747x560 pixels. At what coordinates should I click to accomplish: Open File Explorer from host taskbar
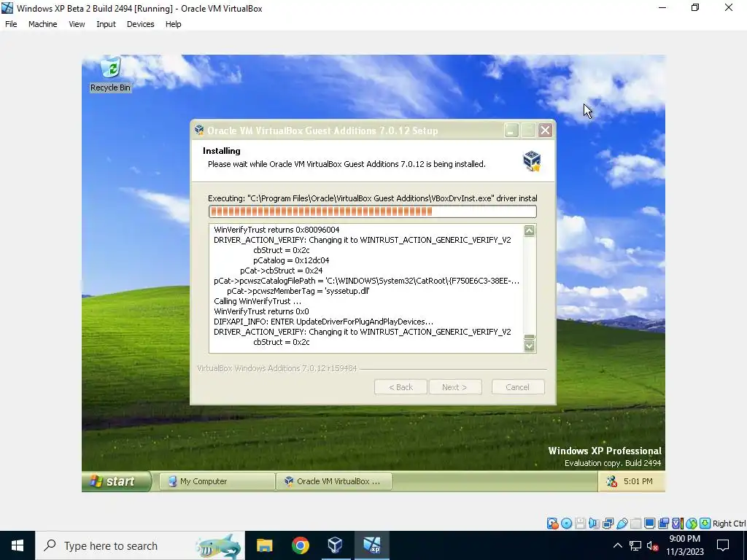pos(264,545)
